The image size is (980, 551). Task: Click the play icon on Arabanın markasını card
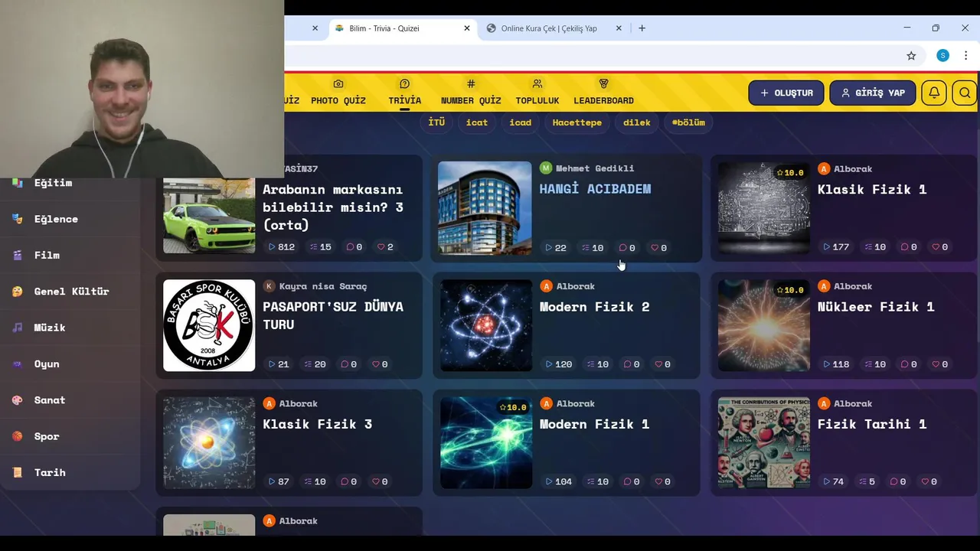coord(272,247)
